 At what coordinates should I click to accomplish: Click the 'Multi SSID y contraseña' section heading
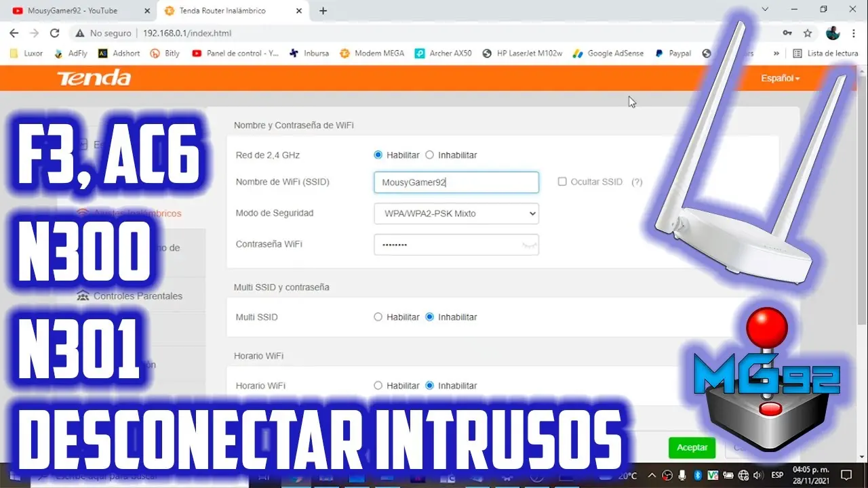point(281,287)
